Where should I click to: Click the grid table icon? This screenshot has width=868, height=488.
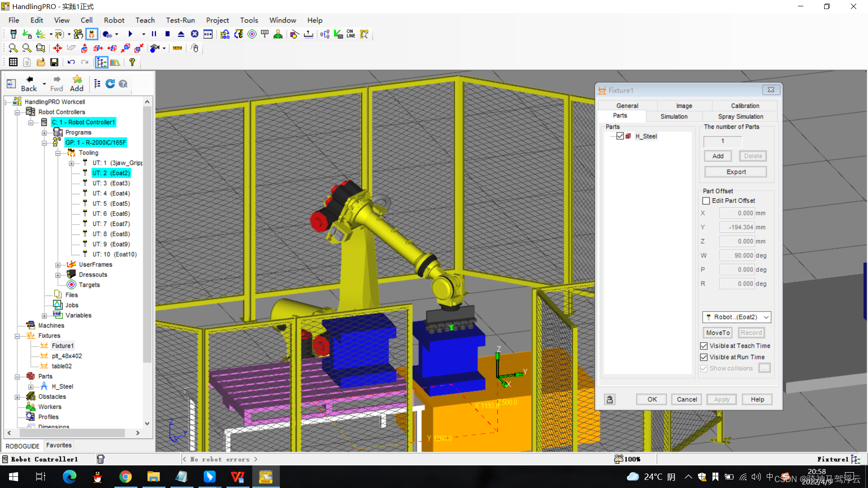click(13, 62)
